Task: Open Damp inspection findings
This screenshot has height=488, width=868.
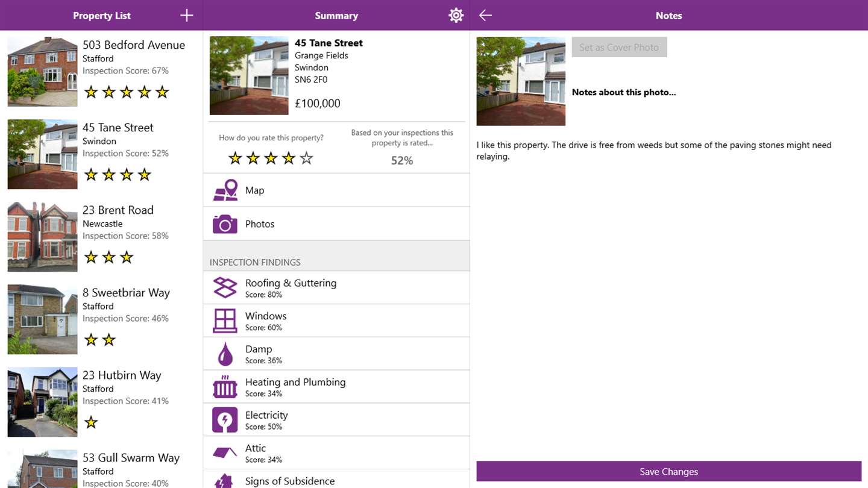Action: (336, 354)
